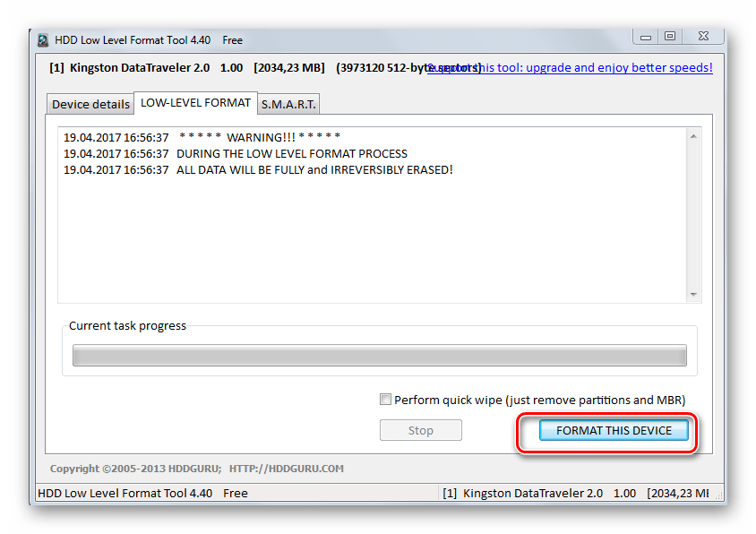Click the Kingston DataTraveler 2.0 header text
Screen dimensions: 756x534
(140, 67)
